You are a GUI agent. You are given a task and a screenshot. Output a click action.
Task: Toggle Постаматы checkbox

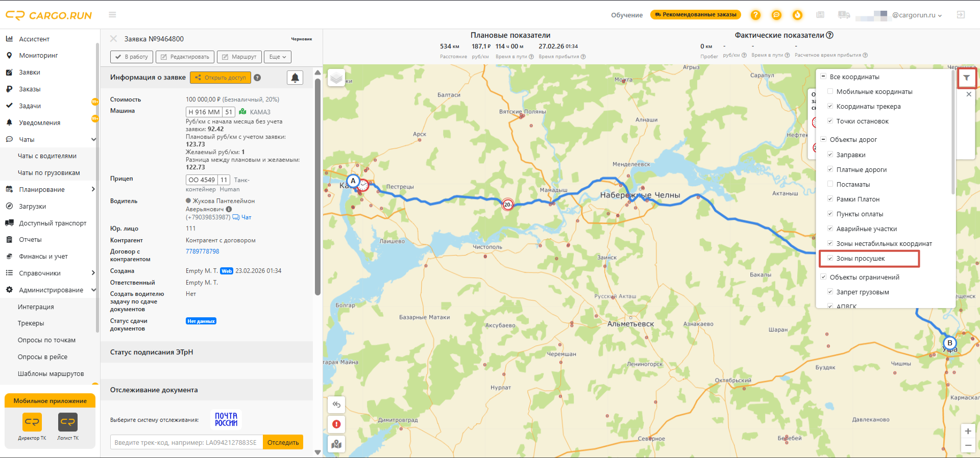pos(830,184)
